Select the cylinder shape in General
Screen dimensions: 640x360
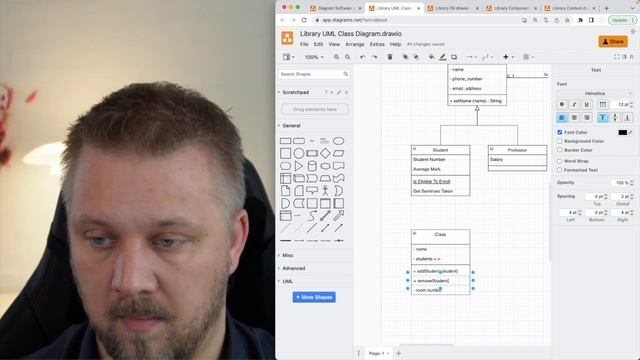[x=312, y=166]
